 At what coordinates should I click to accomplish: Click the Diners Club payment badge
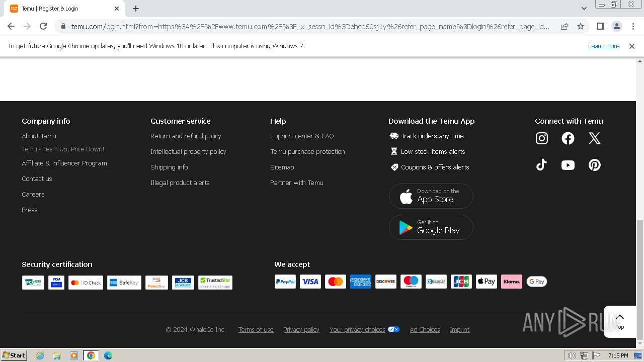[x=436, y=282]
